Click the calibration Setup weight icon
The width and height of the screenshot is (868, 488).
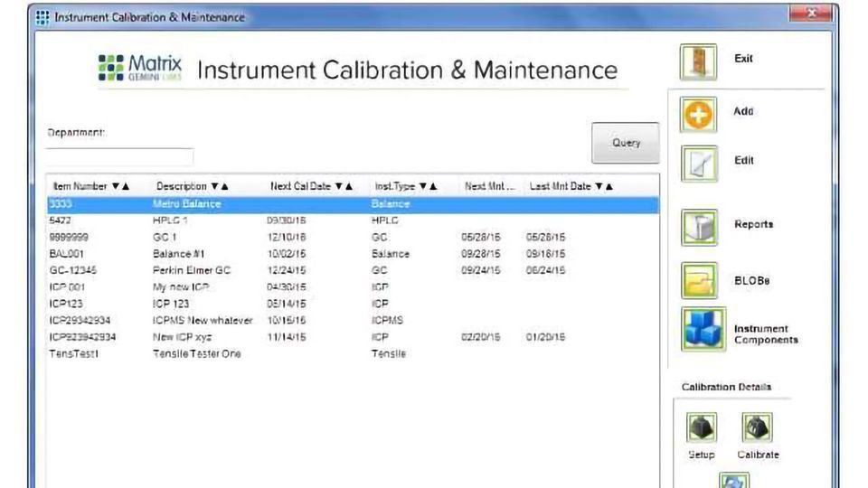pyautogui.click(x=702, y=427)
